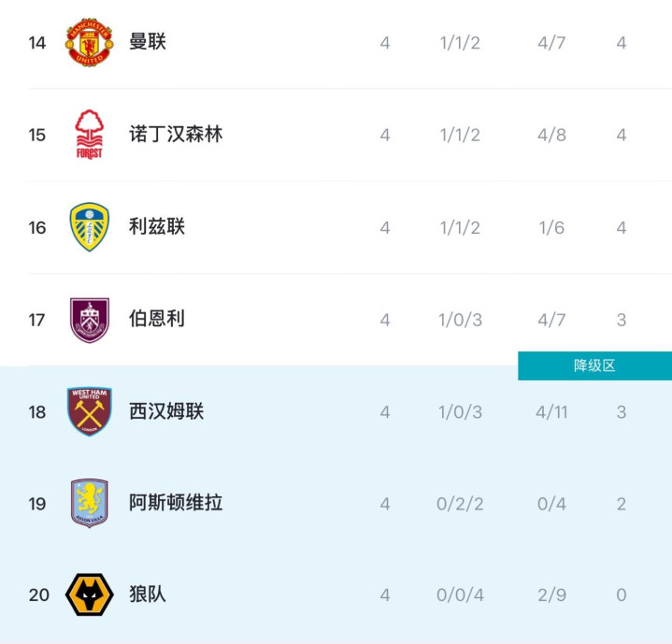Click the 4/11 goals value for 西汉姆联
672x644 pixels.
552,412
